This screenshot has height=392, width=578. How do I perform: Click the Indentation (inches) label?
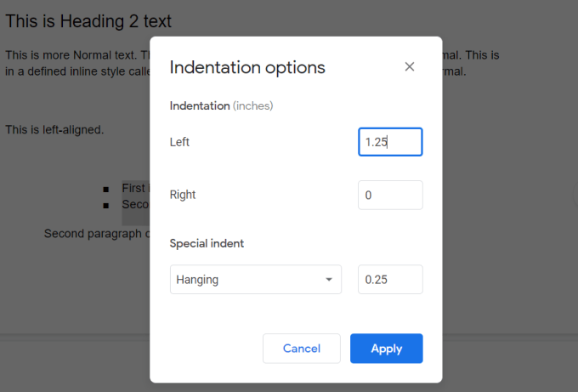(221, 106)
